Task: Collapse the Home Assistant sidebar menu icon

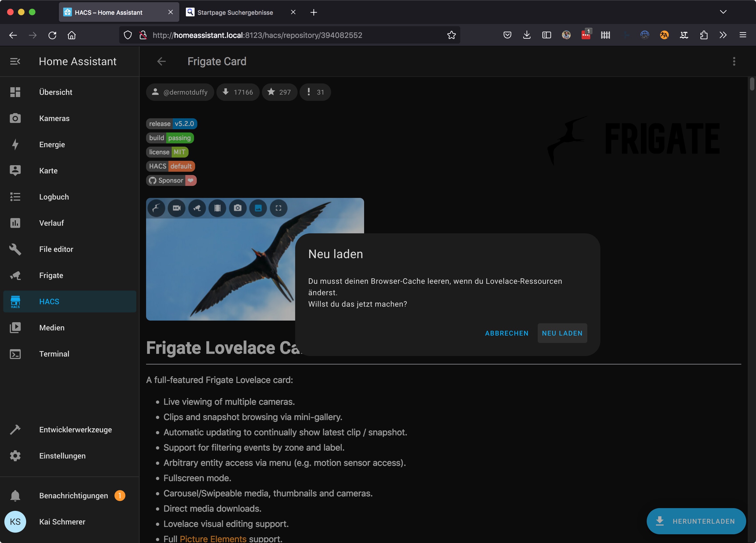Action: (15, 61)
